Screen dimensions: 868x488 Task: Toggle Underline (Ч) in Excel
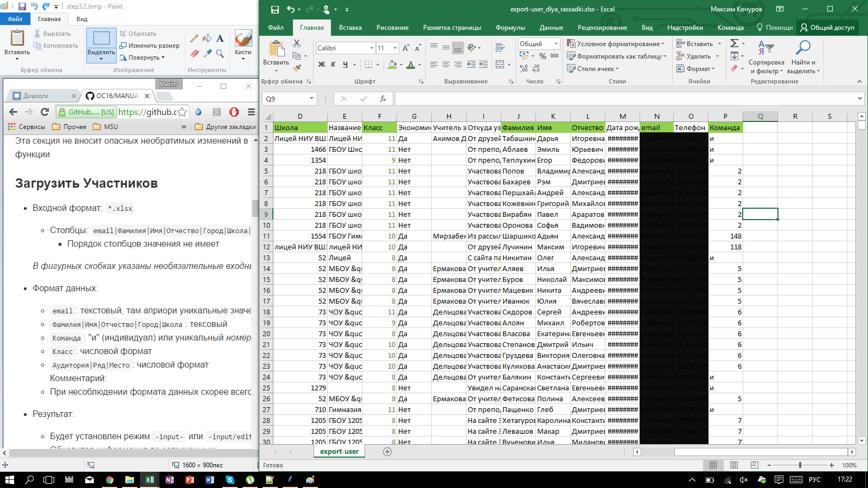pos(345,65)
